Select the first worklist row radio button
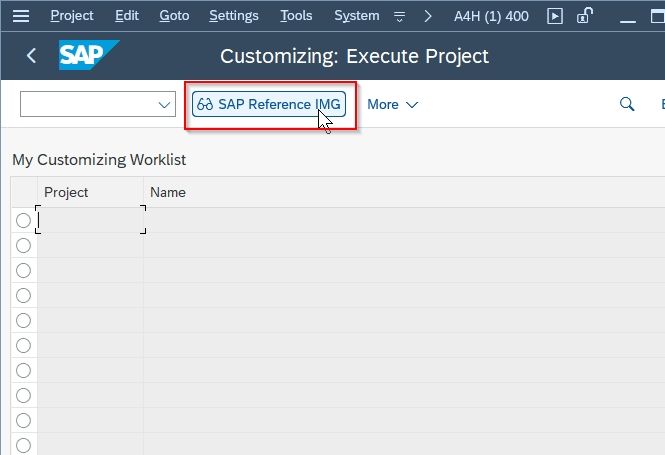 (23, 221)
